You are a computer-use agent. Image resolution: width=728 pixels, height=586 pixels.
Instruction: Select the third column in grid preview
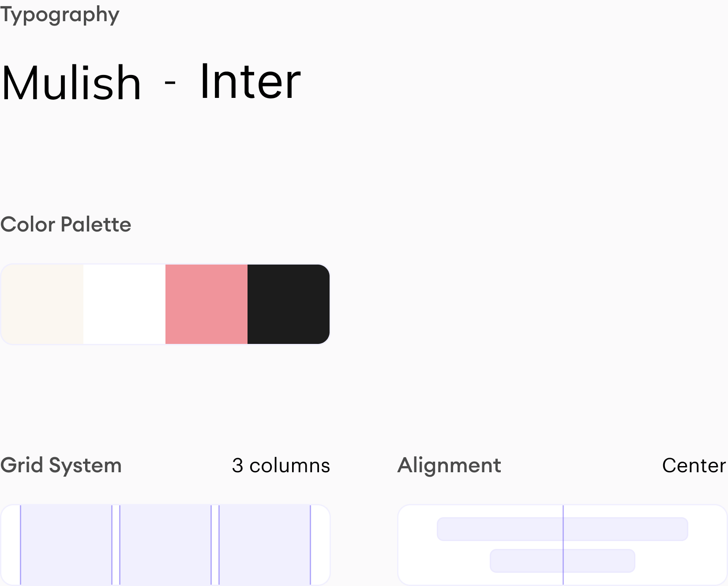coord(265,545)
